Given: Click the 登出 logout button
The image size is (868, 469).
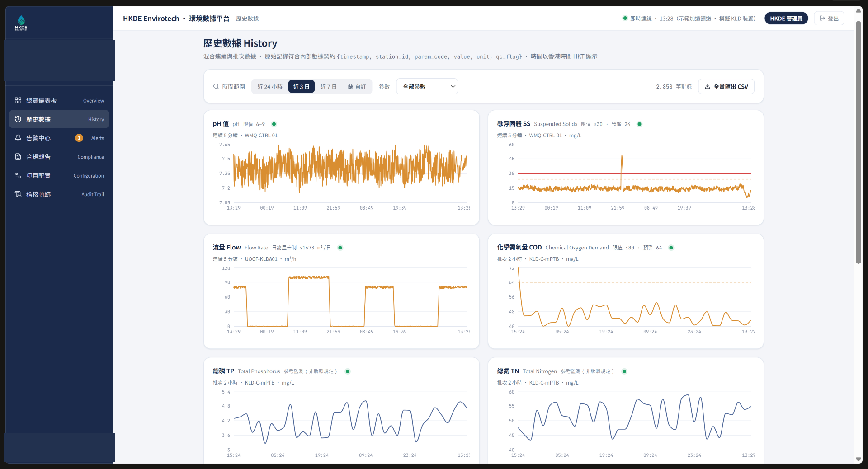Looking at the screenshot, I should [829, 19].
